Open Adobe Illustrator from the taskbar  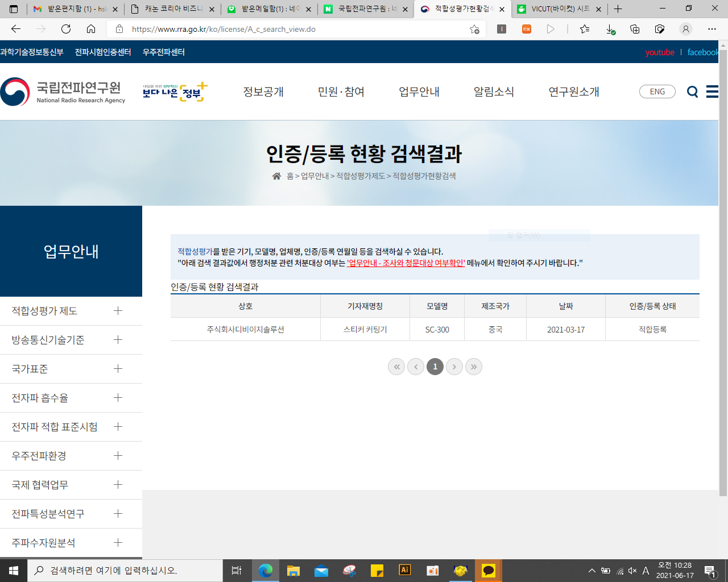click(x=404, y=570)
